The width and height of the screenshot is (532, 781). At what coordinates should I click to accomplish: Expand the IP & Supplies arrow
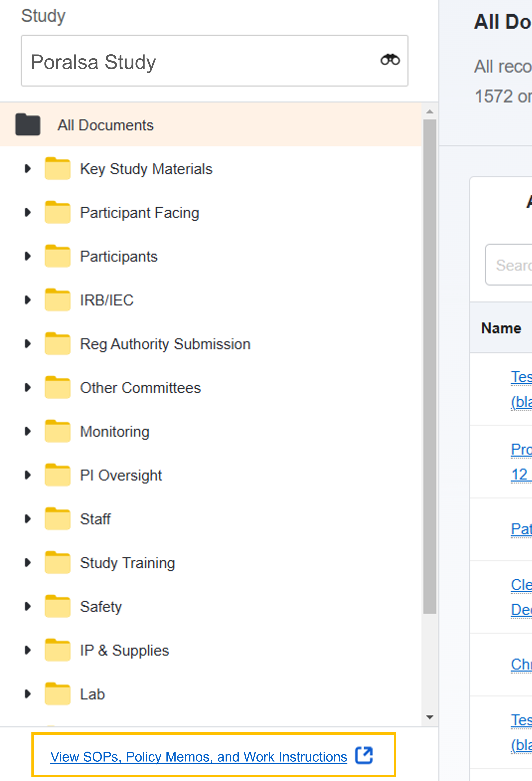tap(28, 650)
